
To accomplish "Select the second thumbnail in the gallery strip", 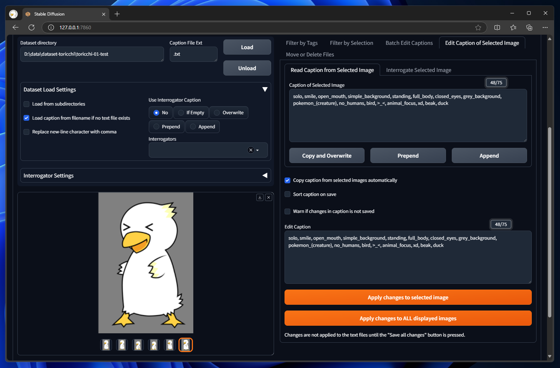I will tap(122, 345).
